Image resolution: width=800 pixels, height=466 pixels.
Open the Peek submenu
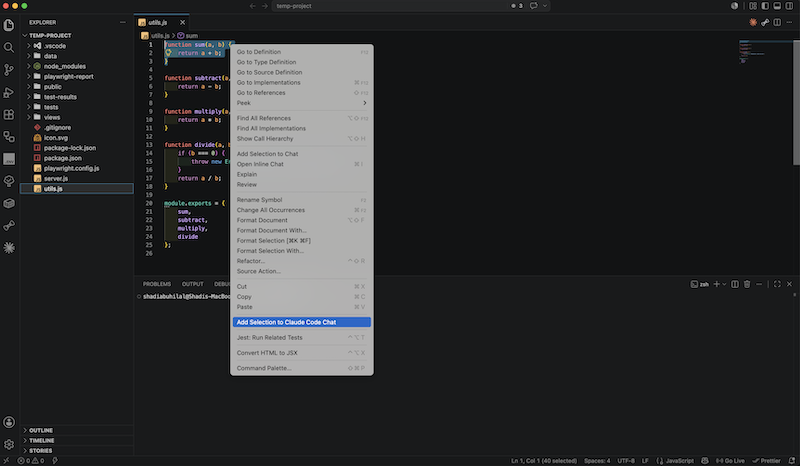tap(302, 103)
